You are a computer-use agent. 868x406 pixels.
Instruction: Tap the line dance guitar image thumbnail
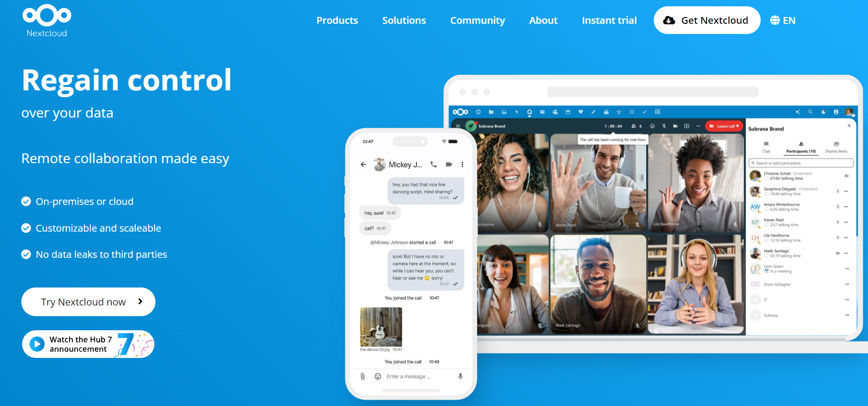(381, 327)
